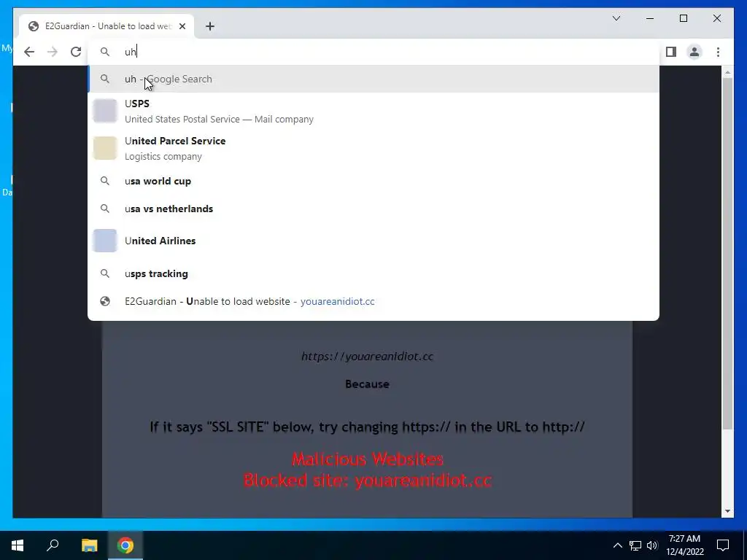The image size is (747, 560).
Task: Go back using the browser back arrow
Action: [29, 52]
